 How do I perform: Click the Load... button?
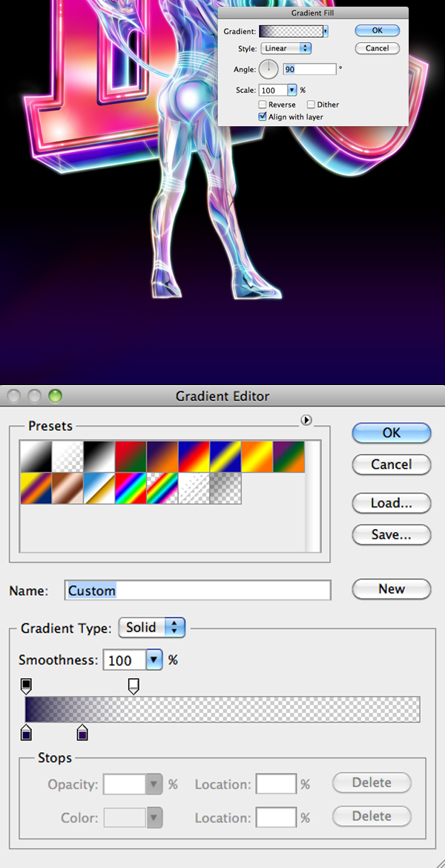[392, 503]
